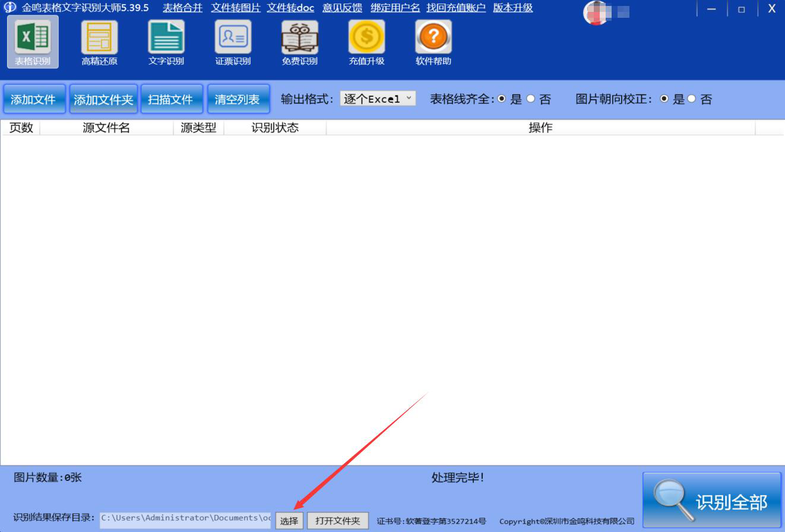Open the 意见反馈 feedback link

pyautogui.click(x=343, y=8)
